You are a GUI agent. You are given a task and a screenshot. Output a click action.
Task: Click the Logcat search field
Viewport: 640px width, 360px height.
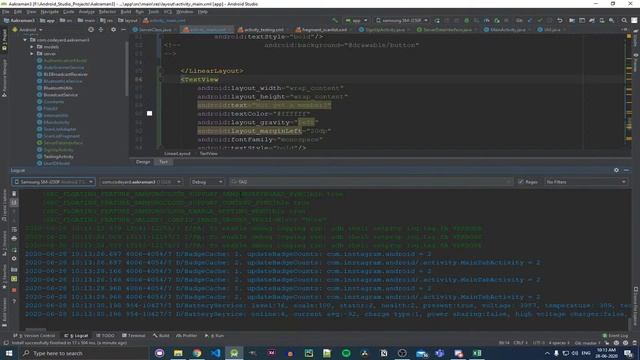point(370,182)
